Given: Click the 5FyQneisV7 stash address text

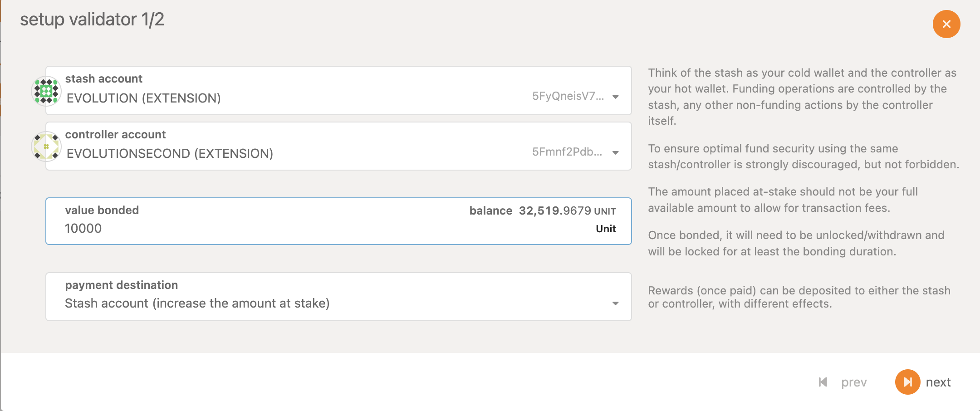Looking at the screenshot, I should tap(568, 96).
